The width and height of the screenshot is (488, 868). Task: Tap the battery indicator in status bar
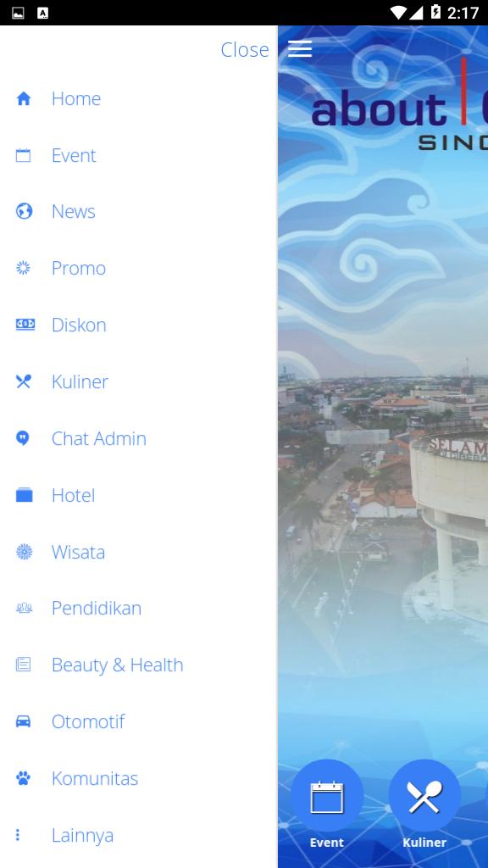click(x=436, y=12)
